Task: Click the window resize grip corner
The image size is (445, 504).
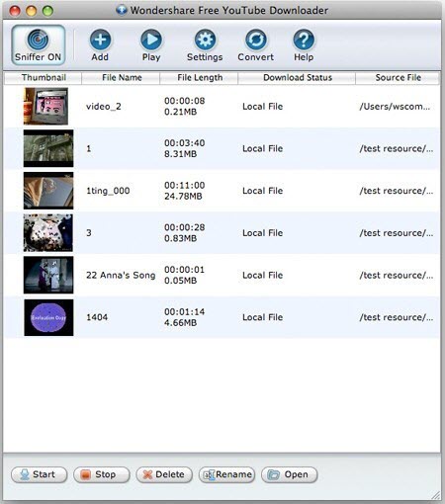Action: (x=436, y=495)
